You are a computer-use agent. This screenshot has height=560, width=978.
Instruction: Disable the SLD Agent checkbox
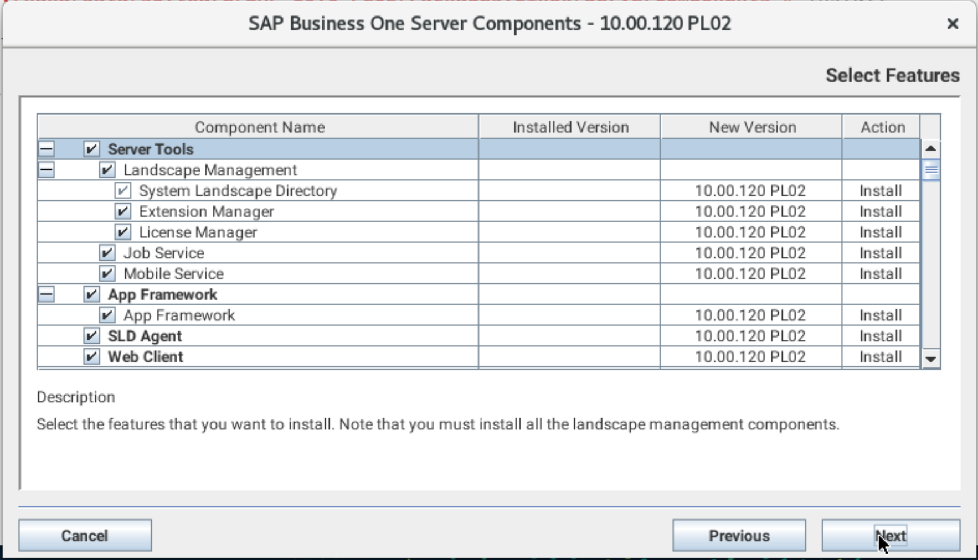click(91, 336)
